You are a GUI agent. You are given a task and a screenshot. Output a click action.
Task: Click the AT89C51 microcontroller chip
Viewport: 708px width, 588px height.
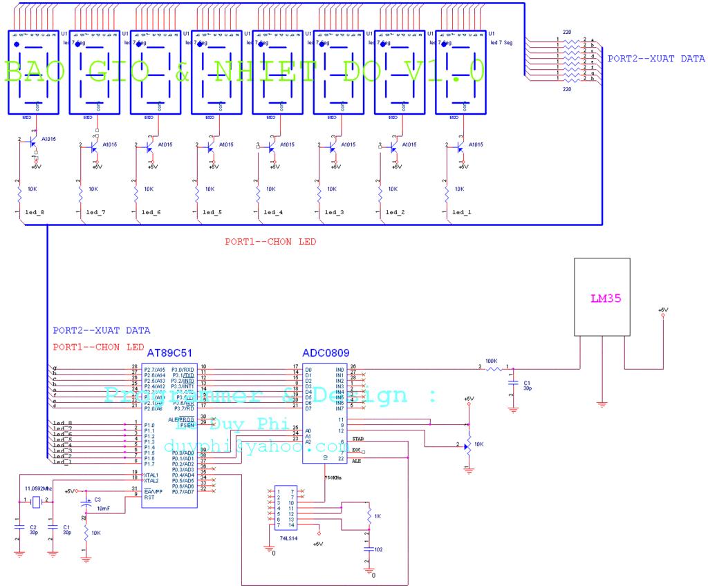click(169, 435)
